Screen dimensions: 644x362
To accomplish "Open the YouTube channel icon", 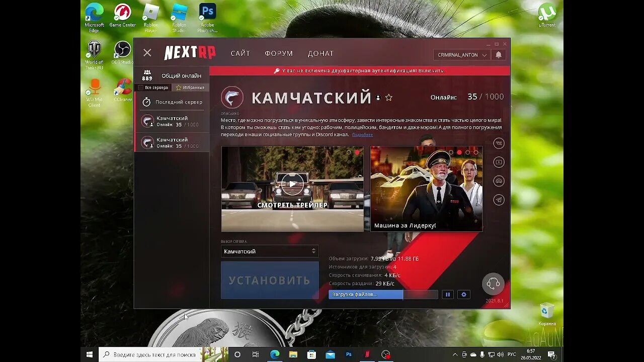I will [x=499, y=162].
